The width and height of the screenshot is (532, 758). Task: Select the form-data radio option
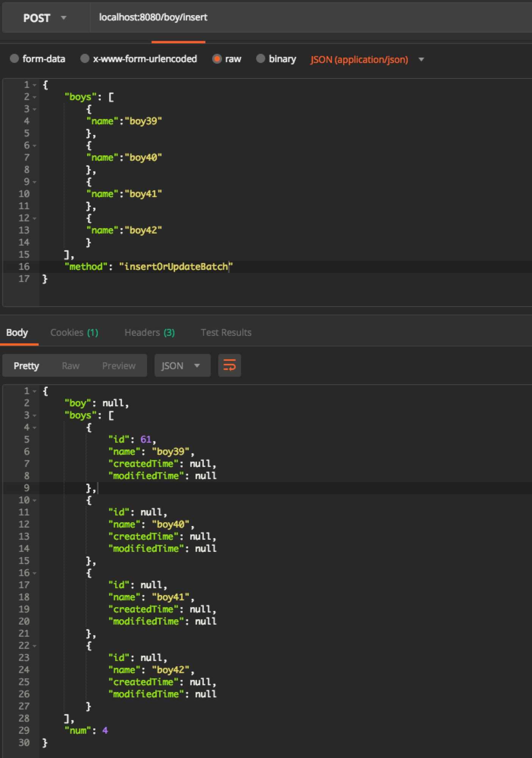[x=14, y=58]
